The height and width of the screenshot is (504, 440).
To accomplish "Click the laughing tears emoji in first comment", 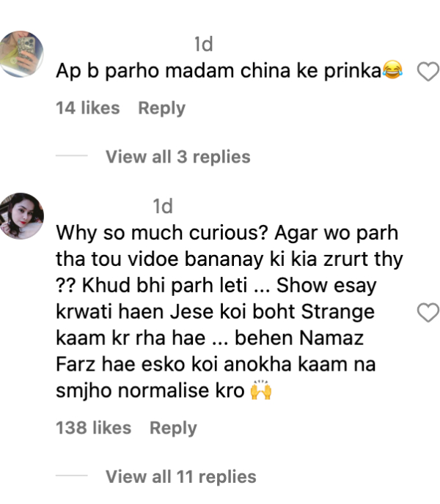I will 392,70.
